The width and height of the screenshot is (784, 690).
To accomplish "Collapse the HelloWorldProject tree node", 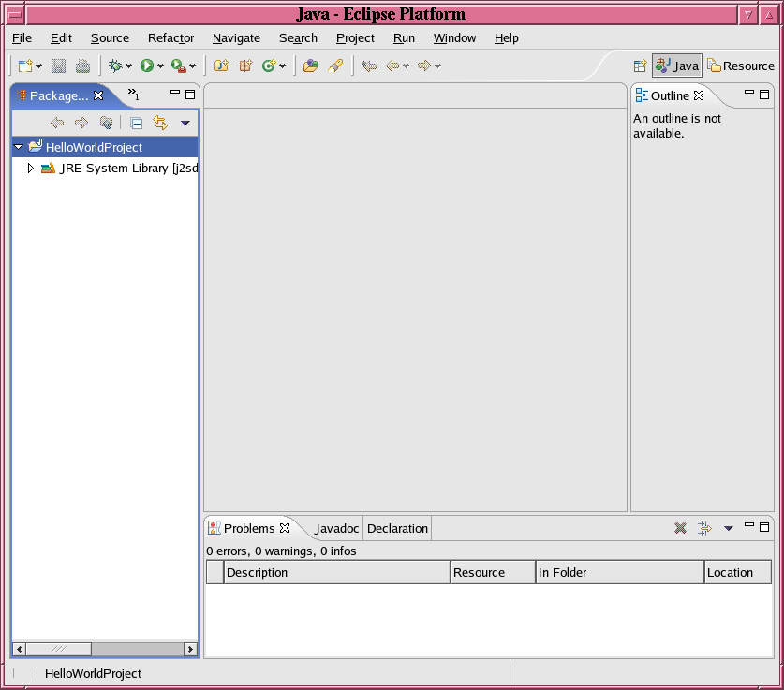I will coord(19,147).
